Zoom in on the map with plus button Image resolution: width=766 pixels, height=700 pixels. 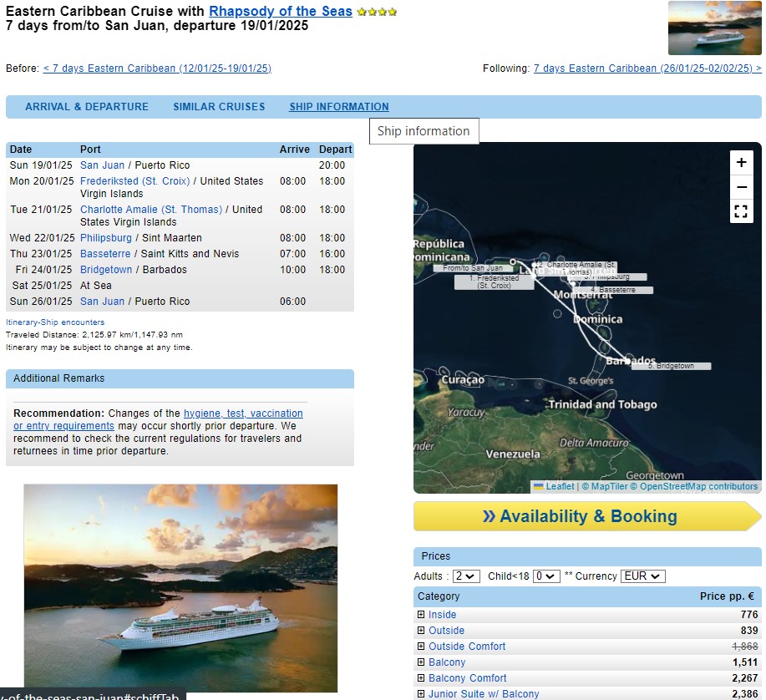click(x=741, y=162)
